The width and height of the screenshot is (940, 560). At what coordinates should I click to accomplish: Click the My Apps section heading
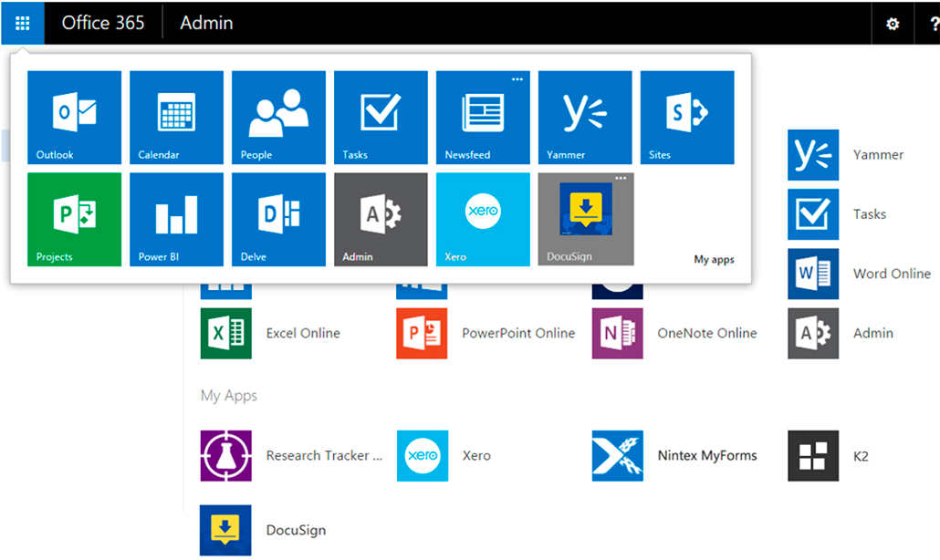tap(229, 396)
